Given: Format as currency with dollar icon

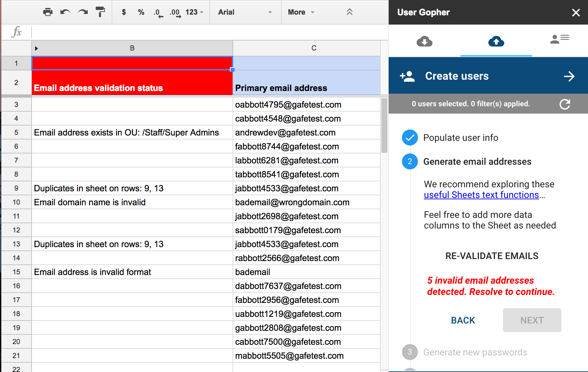Looking at the screenshot, I should coord(124,12).
